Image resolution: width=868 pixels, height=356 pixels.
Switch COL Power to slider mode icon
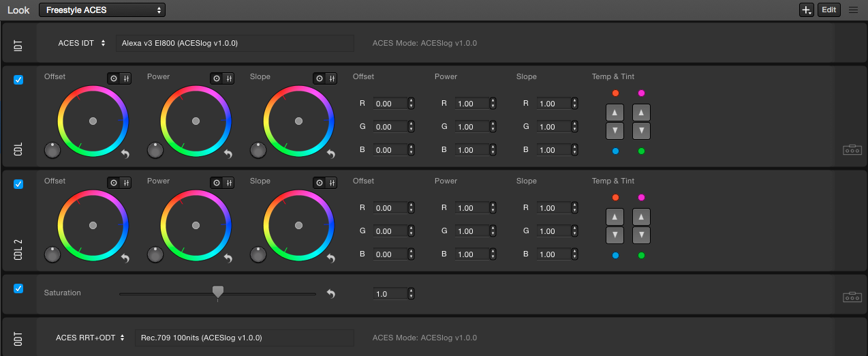pyautogui.click(x=228, y=78)
